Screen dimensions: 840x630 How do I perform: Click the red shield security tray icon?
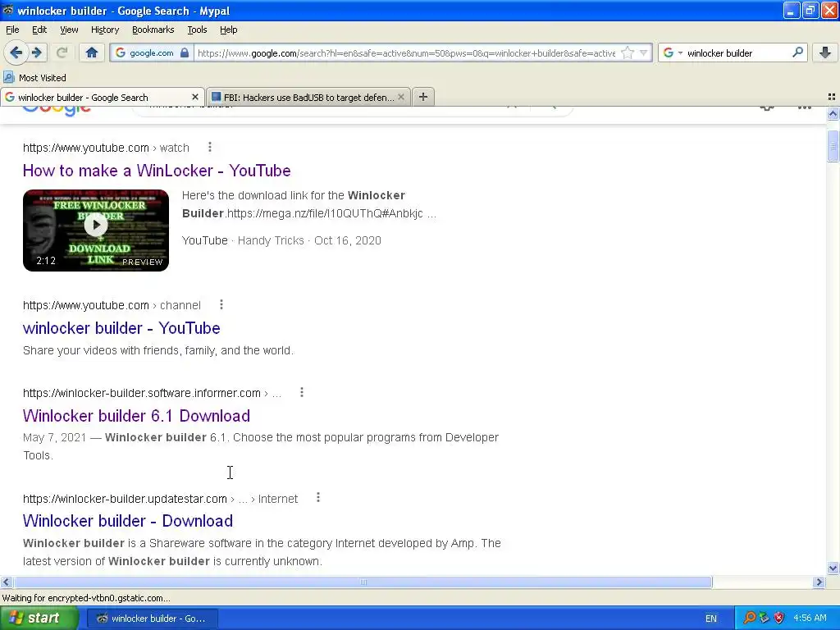pyautogui.click(x=779, y=619)
